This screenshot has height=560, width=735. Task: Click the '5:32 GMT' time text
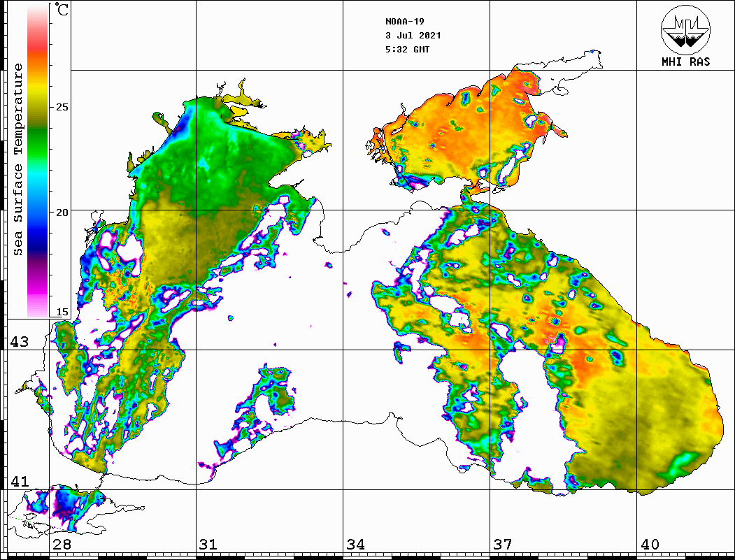(x=407, y=49)
